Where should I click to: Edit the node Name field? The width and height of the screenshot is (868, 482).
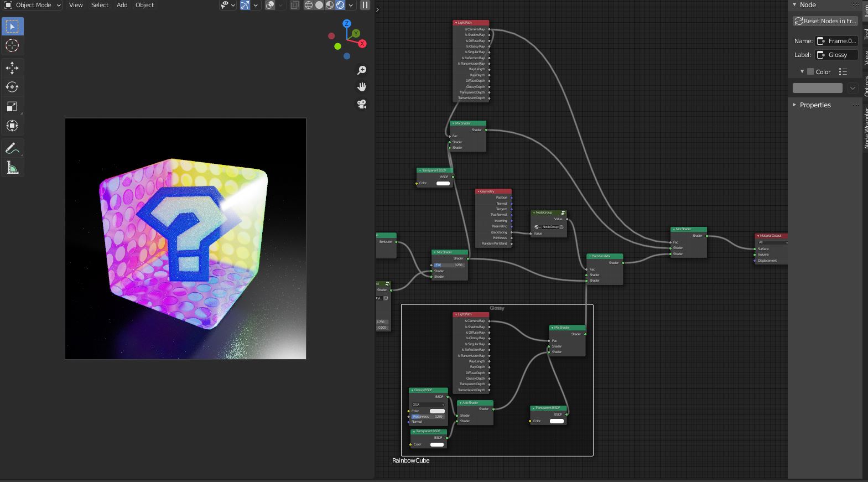coord(836,41)
